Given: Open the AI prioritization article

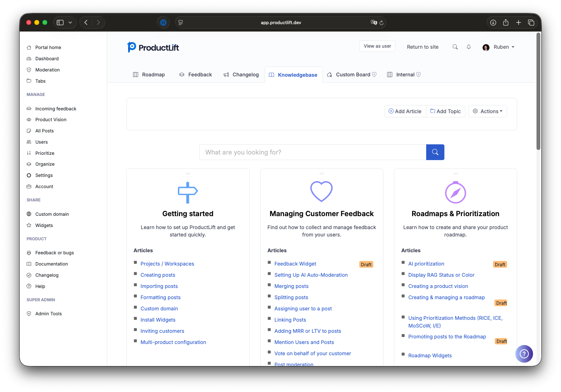Looking at the screenshot, I should pos(426,264).
